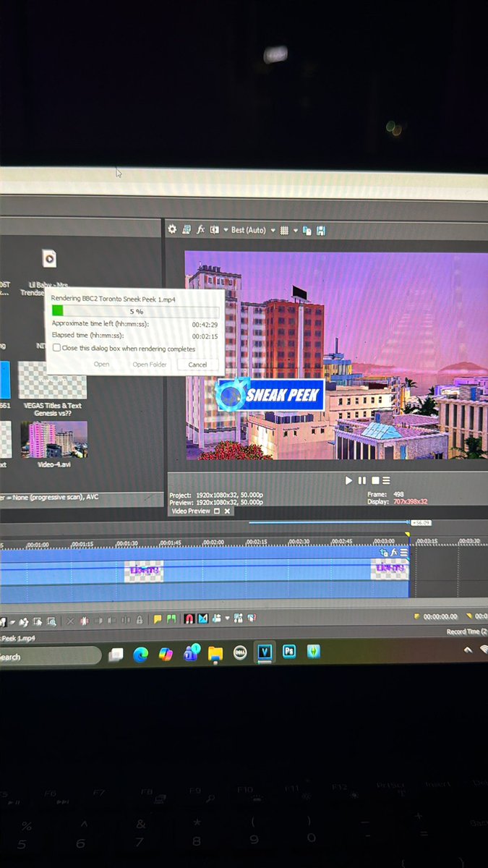This screenshot has height=868, width=488.
Task: Stop the video preview playback
Action: click(374, 480)
